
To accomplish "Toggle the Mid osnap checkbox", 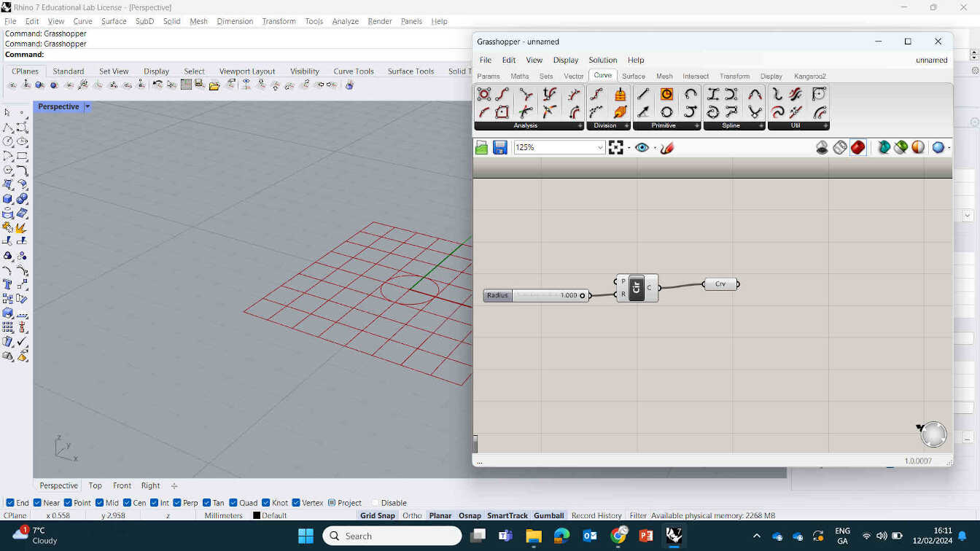I will point(99,503).
